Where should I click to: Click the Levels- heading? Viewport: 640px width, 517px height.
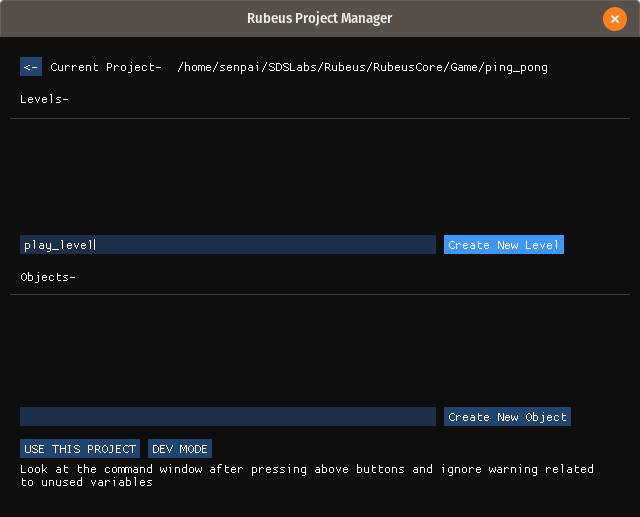(x=44, y=99)
